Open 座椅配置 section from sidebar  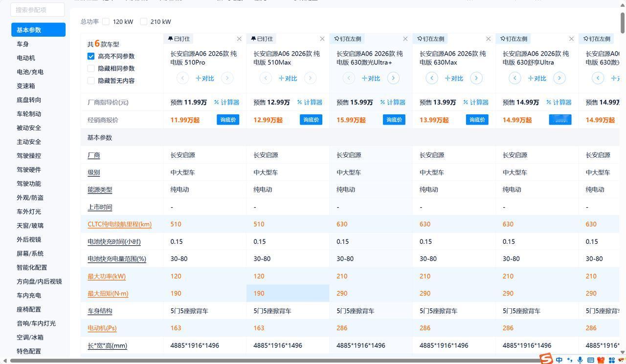29,309
